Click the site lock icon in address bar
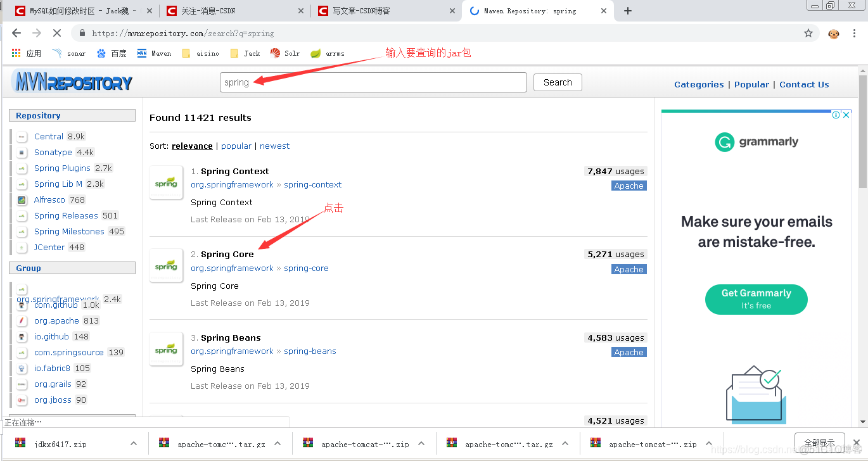The height and width of the screenshot is (461, 868). click(x=82, y=33)
